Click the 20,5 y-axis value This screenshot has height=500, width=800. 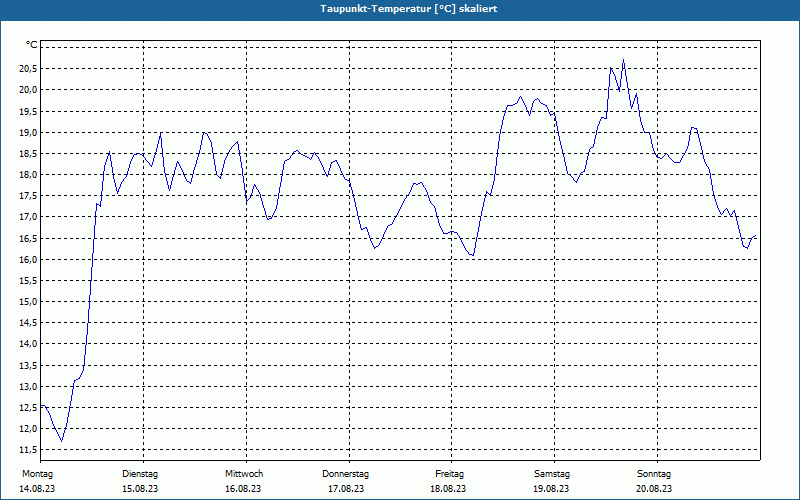(28, 69)
